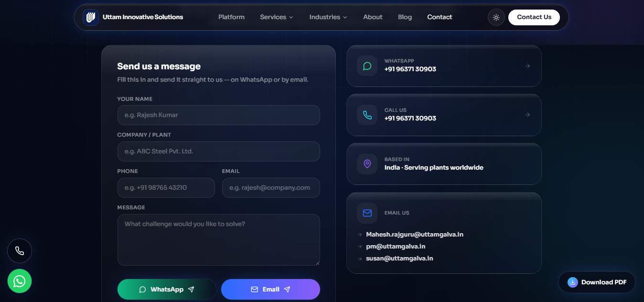Viewport: 644px width, 302px height.
Task: Click the Uttam Innovative Solutions brand name
Action: (143, 17)
